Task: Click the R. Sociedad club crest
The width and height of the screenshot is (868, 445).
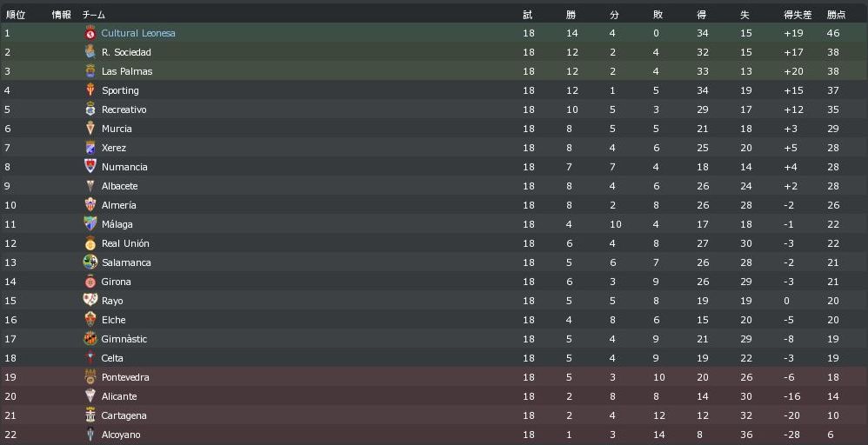Action: click(x=90, y=52)
